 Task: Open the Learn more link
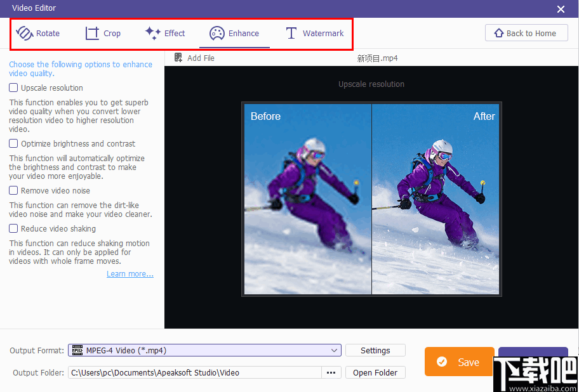pyautogui.click(x=130, y=273)
